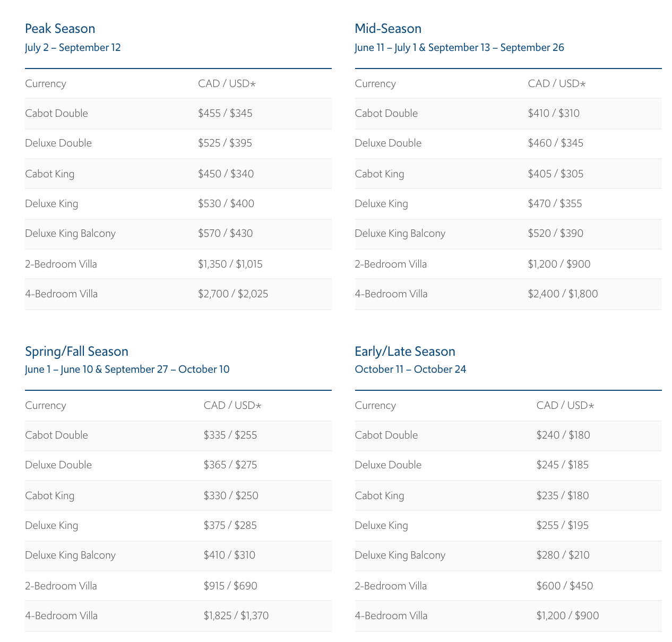Image resolution: width=672 pixels, height=642 pixels.
Task: Click the Peak Season heading
Action: (60, 29)
